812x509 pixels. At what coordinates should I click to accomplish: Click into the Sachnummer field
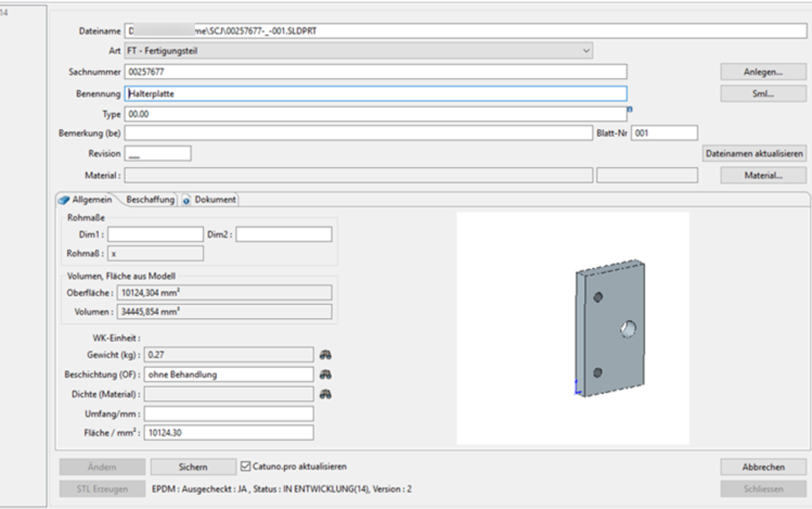coord(376,71)
